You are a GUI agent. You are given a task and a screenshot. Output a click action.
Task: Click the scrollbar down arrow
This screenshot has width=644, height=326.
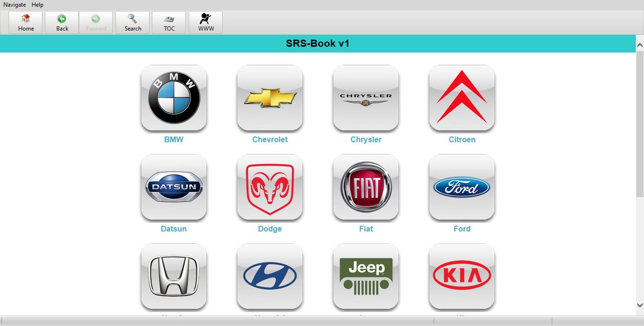click(640, 305)
